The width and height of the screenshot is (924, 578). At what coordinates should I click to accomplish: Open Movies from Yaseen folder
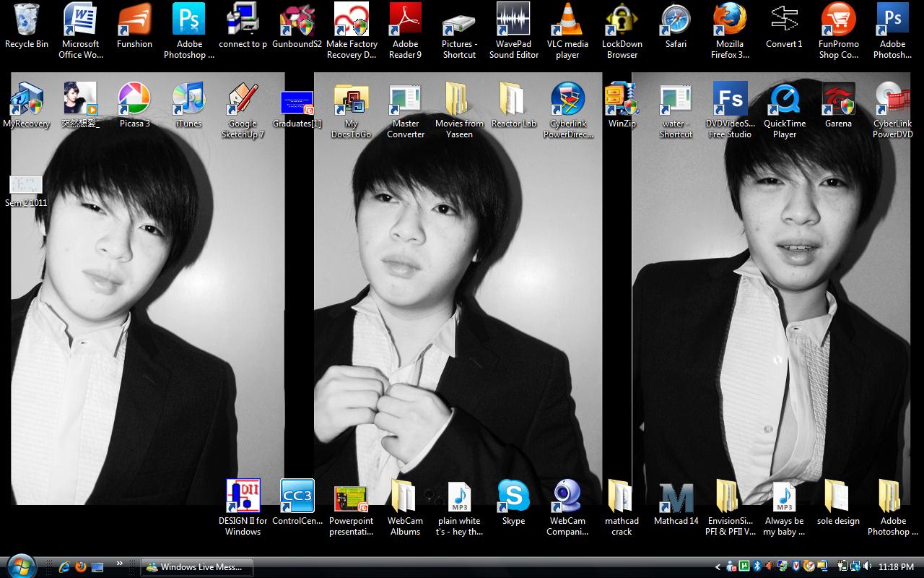(459, 111)
